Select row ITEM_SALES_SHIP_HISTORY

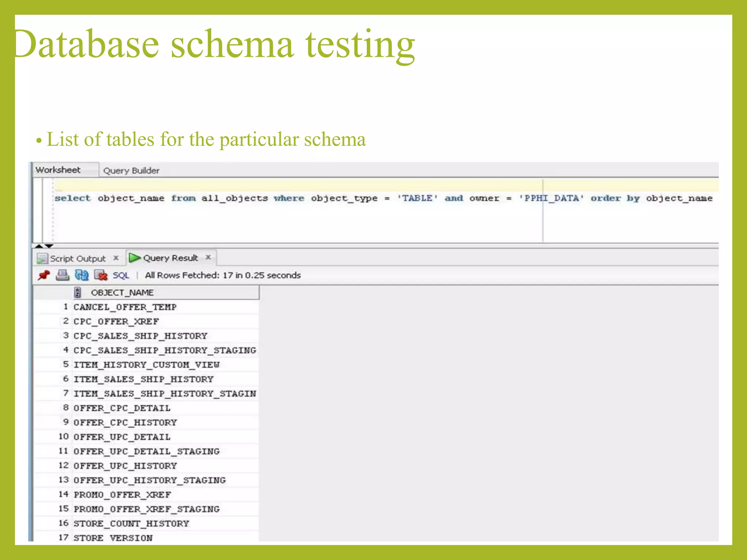tap(147, 379)
